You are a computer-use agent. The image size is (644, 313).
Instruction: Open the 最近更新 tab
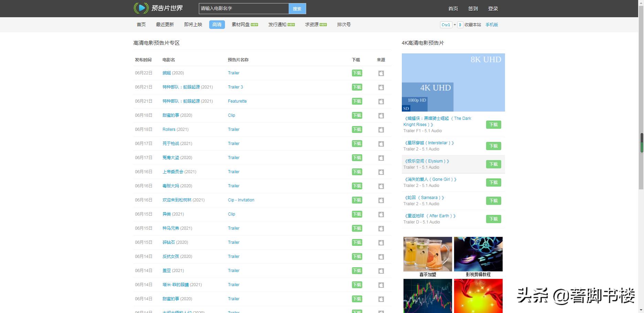tap(165, 24)
